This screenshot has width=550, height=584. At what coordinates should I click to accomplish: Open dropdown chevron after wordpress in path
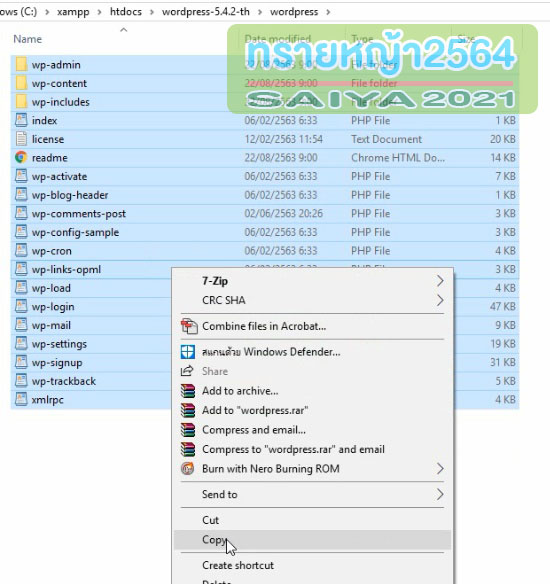[x=328, y=12]
